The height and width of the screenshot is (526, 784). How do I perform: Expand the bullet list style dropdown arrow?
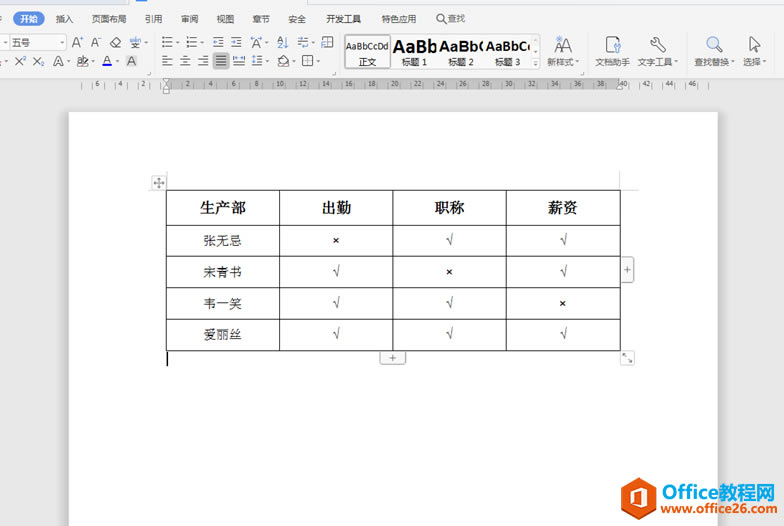pyautogui.click(x=178, y=43)
